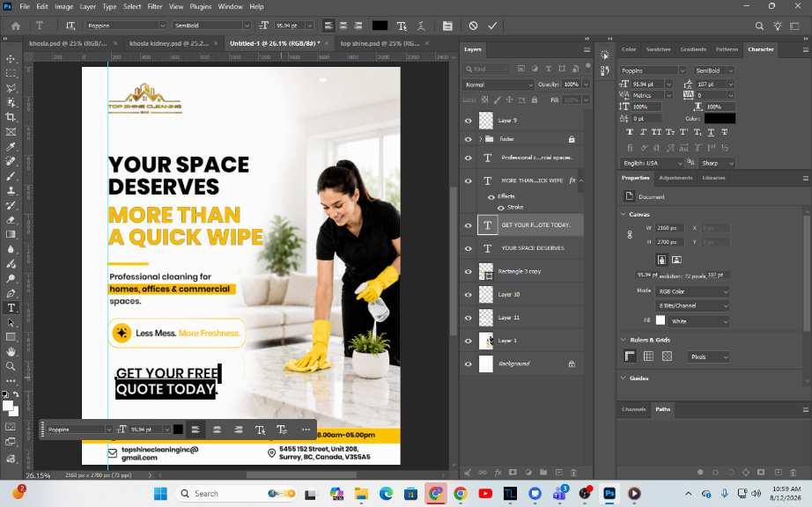The width and height of the screenshot is (812, 507).
Task: Select the Zoom tool in toolbar
Action: click(x=11, y=366)
